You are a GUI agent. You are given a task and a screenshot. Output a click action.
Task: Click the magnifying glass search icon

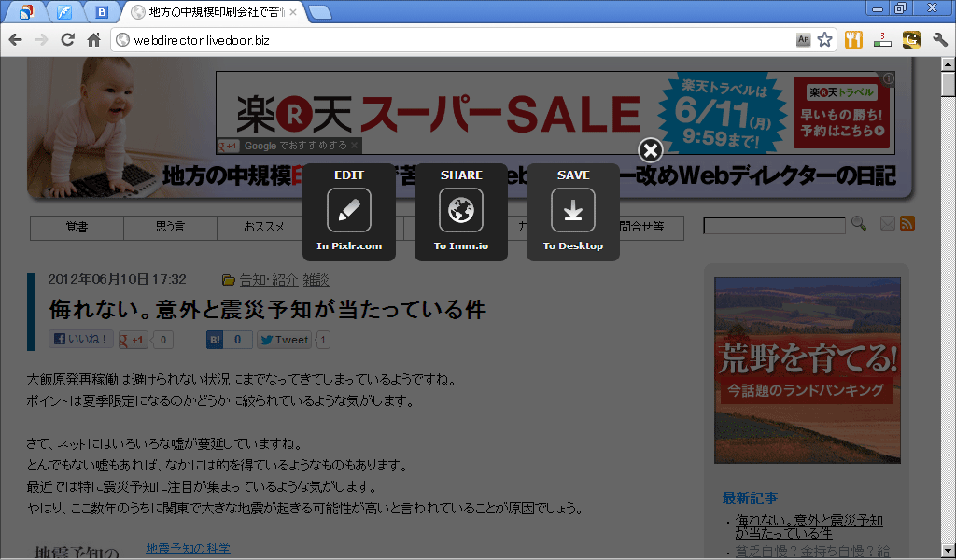859,224
